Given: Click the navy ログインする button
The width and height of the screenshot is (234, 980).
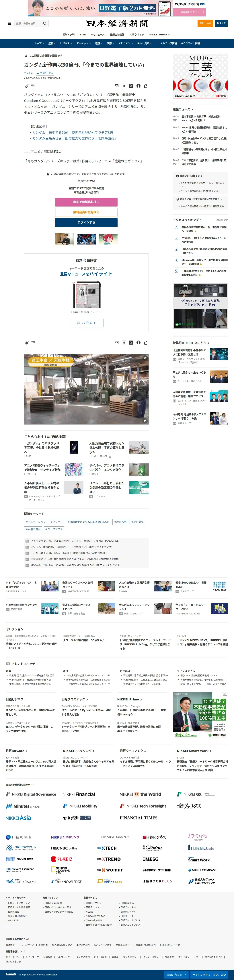Looking at the screenshot, I should (x=86, y=222).
